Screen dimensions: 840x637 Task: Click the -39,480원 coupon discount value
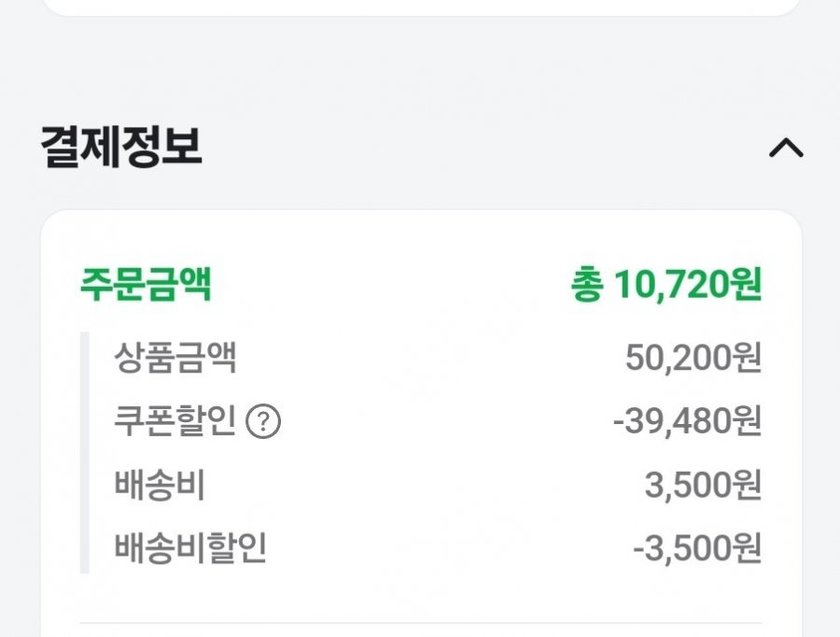click(x=687, y=421)
